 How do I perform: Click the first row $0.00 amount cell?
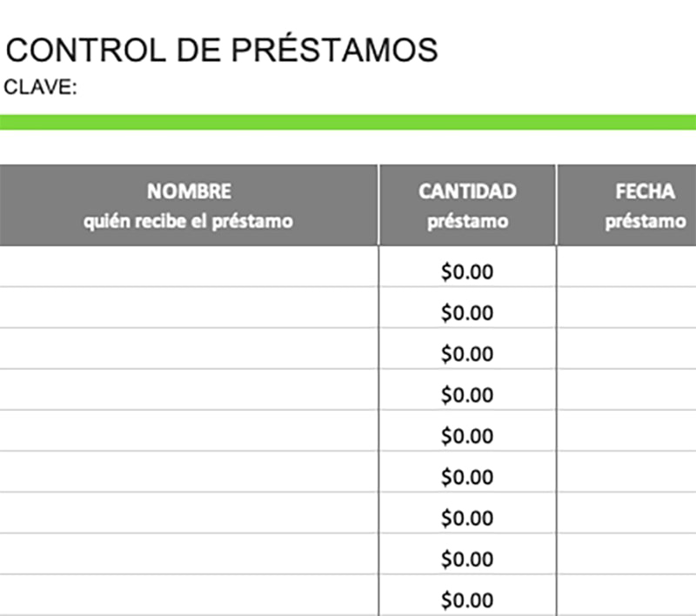click(467, 271)
